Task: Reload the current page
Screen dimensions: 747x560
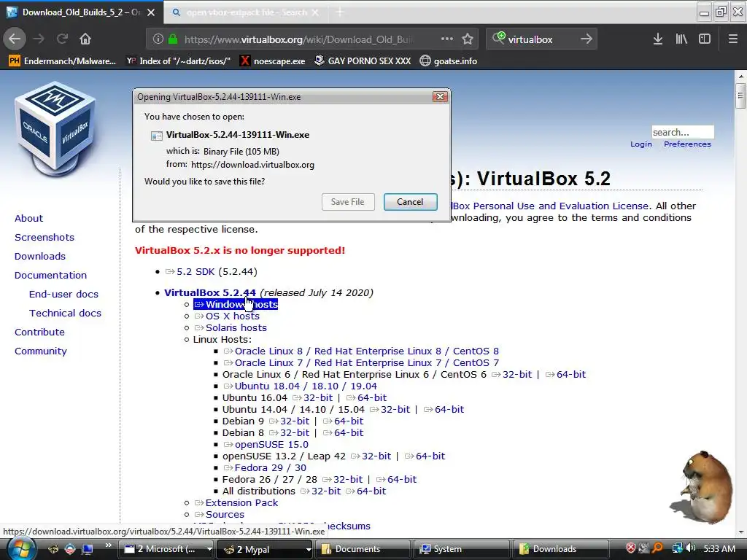Action: click(x=62, y=39)
